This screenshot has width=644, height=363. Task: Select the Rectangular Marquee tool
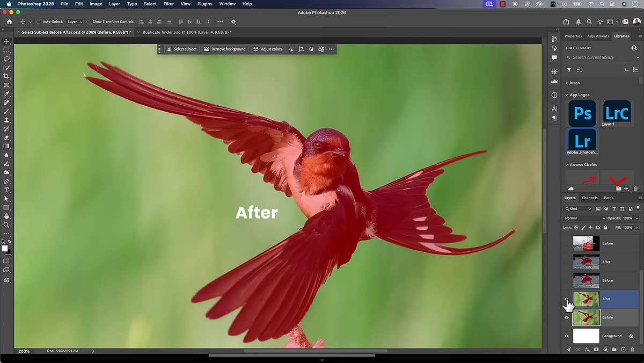click(x=6, y=50)
